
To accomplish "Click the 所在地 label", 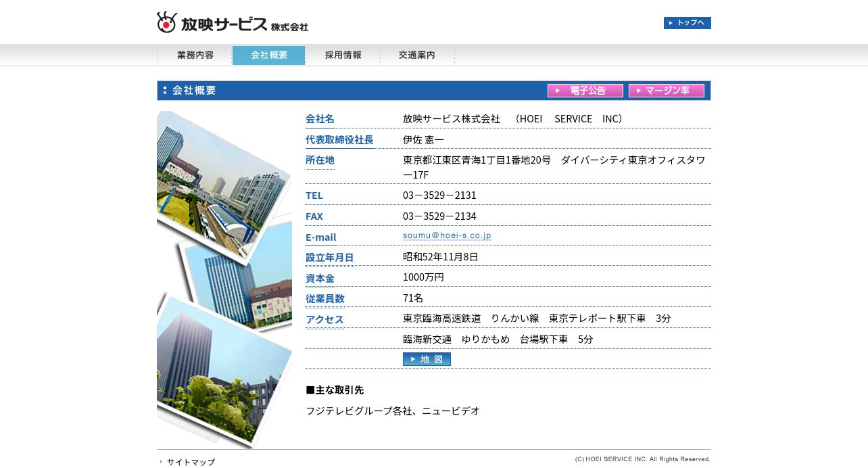I will click(320, 160).
